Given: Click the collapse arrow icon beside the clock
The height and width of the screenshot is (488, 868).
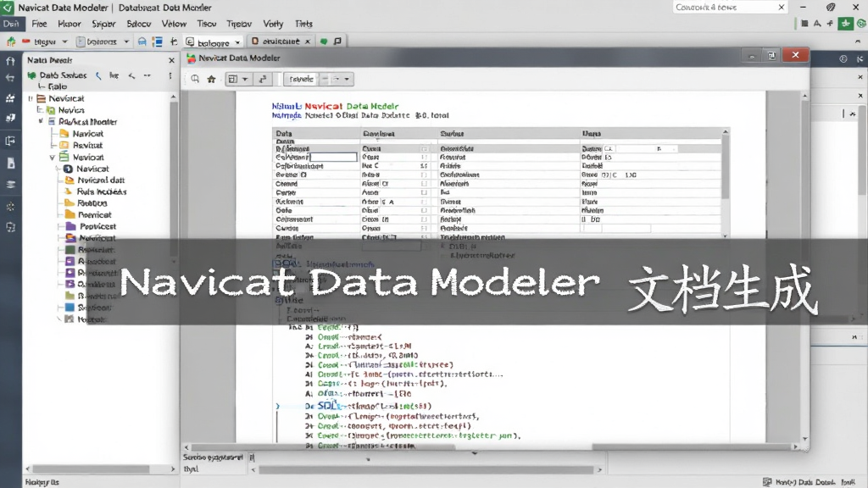Looking at the screenshot, I should pyautogui.click(x=860, y=58).
